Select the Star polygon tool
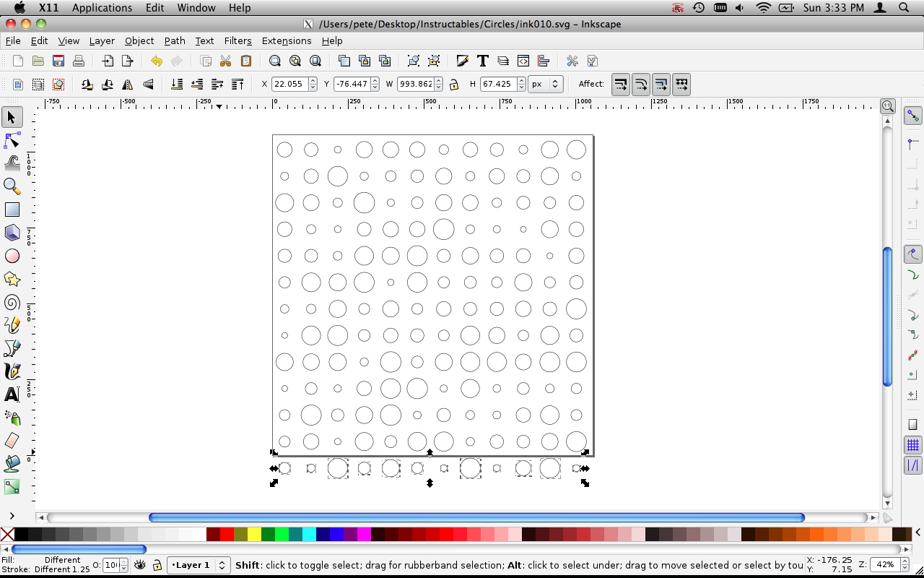This screenshot has height=578, width=924. click(12, 279)
